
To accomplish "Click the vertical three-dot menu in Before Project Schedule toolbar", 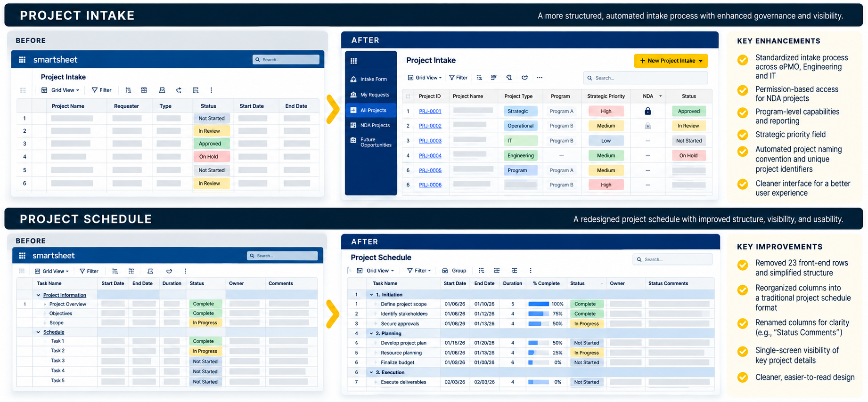I will pos(185,271).
